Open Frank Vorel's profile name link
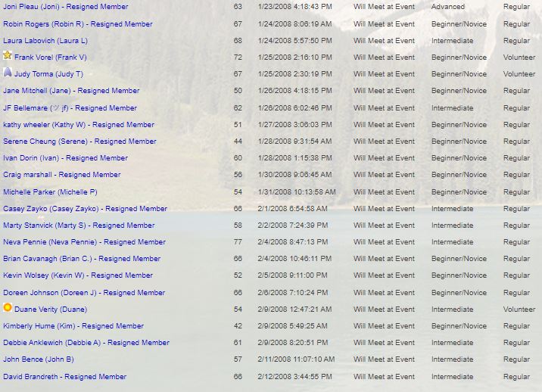This screenshot has width=542, height=392. [x=50, y=58]
